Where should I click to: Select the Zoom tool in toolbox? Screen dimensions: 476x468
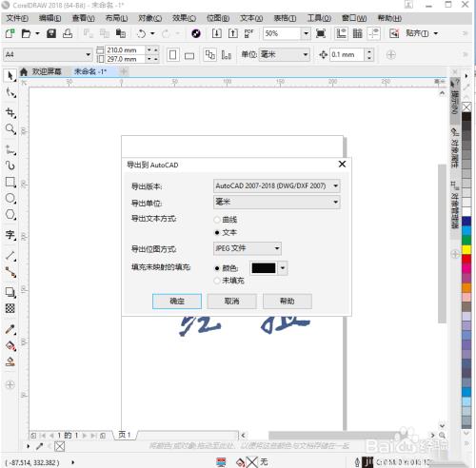click(x=10, y=128)
